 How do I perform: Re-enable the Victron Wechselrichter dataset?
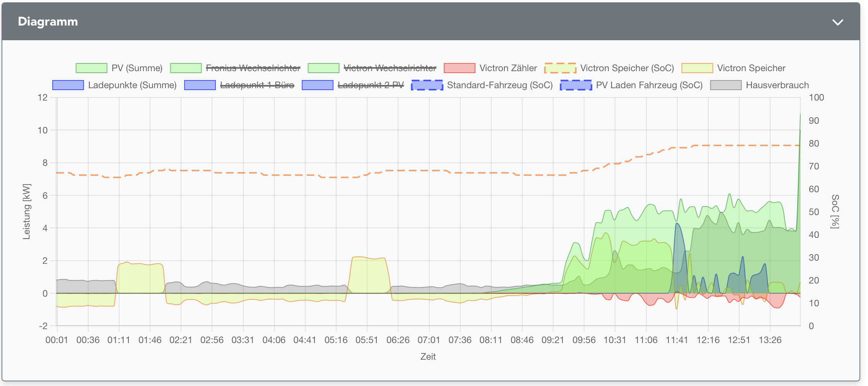coord(390,68)
